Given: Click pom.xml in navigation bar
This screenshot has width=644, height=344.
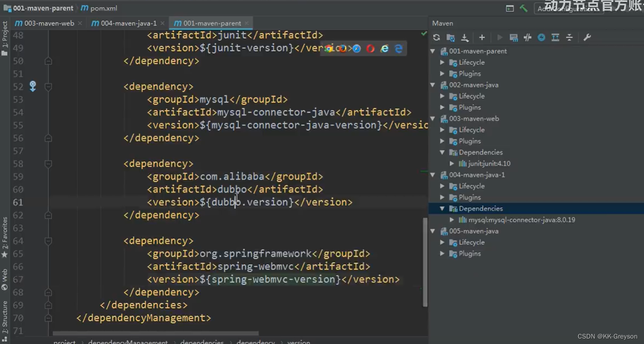Looking at the screenshot, I should click(x=99, y=8).
